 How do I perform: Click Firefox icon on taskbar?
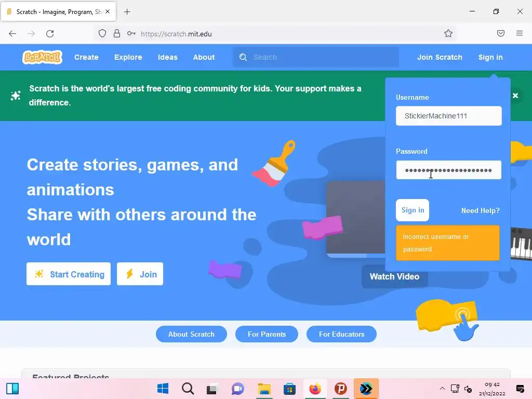coord(315,389)
